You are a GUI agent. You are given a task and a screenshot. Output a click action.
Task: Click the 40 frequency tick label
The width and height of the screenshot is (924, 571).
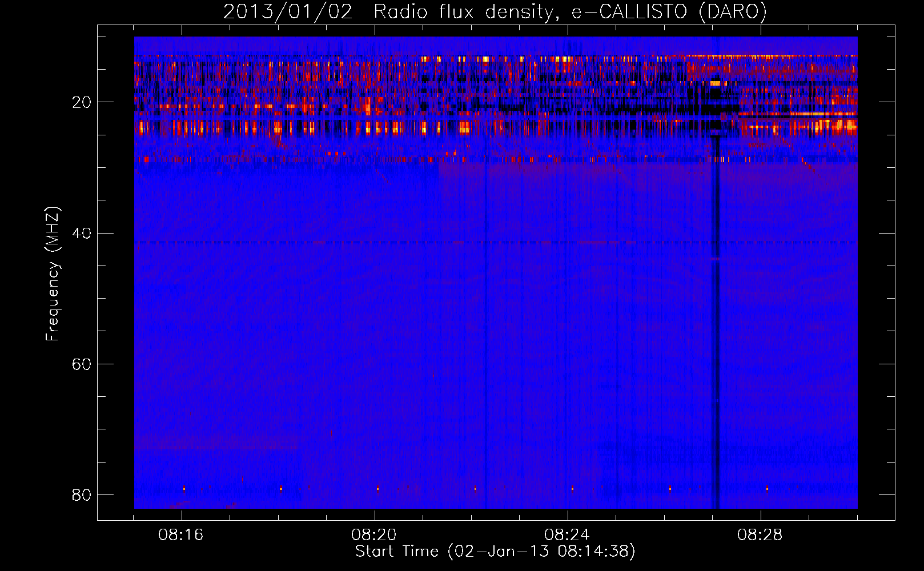click(x=82, y=233)
